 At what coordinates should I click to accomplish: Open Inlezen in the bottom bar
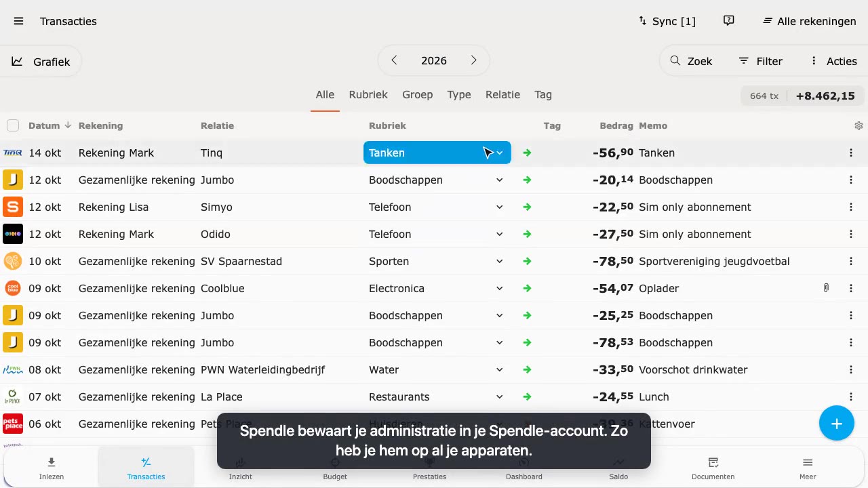[x=52, y=468]
